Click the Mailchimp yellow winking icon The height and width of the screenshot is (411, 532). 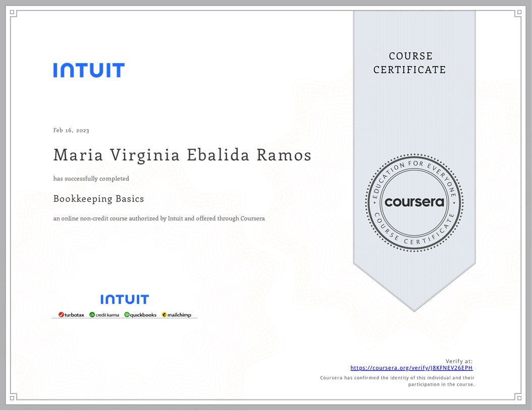[x=165, y=314]
